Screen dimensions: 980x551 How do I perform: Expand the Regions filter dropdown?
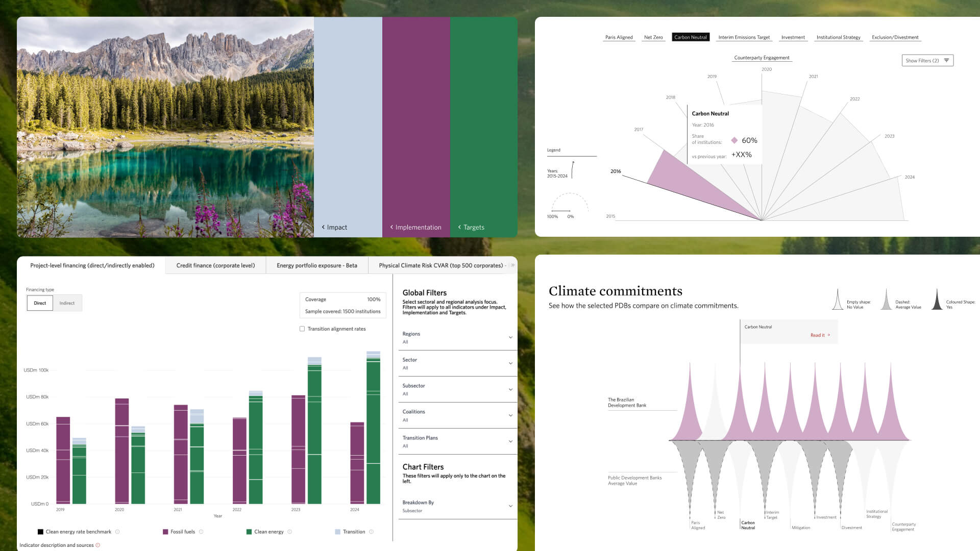tap(510, 337)
